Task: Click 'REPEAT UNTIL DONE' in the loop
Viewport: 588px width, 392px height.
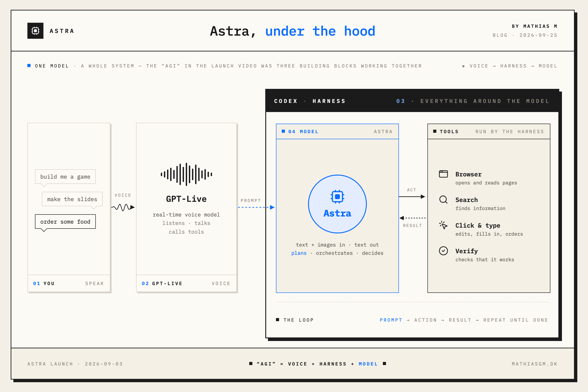Action: point(515,320)
